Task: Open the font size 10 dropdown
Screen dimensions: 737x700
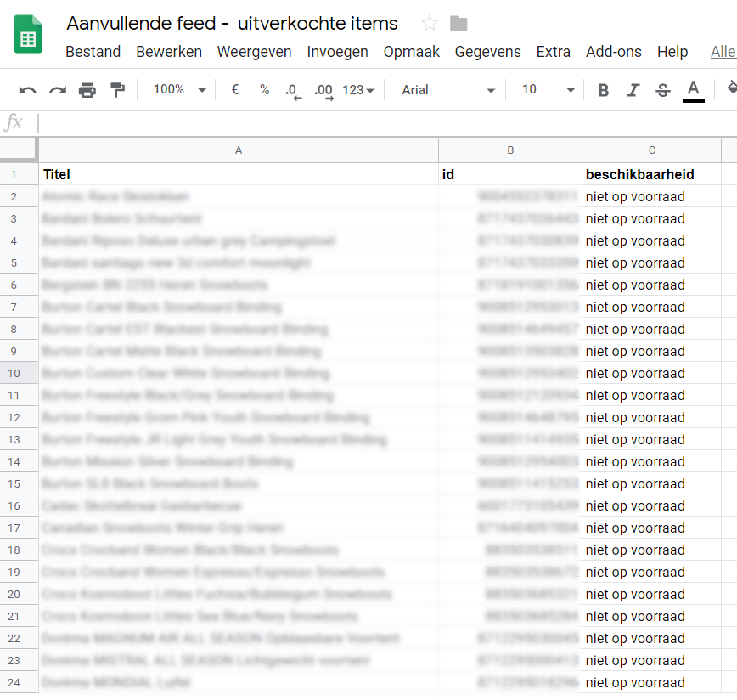Action: [548, 89]
